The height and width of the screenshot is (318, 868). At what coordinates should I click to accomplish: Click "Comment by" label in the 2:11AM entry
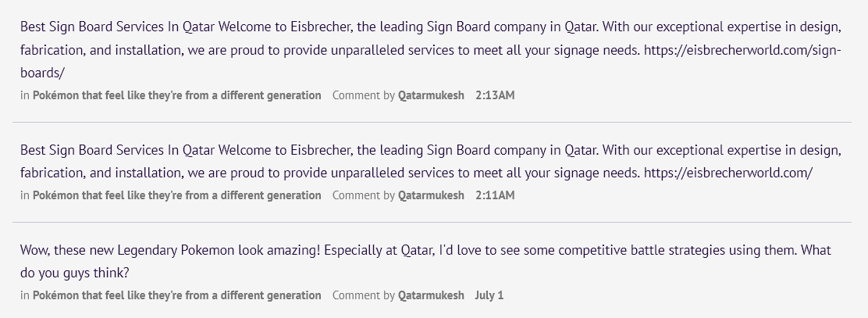(363, 195)
